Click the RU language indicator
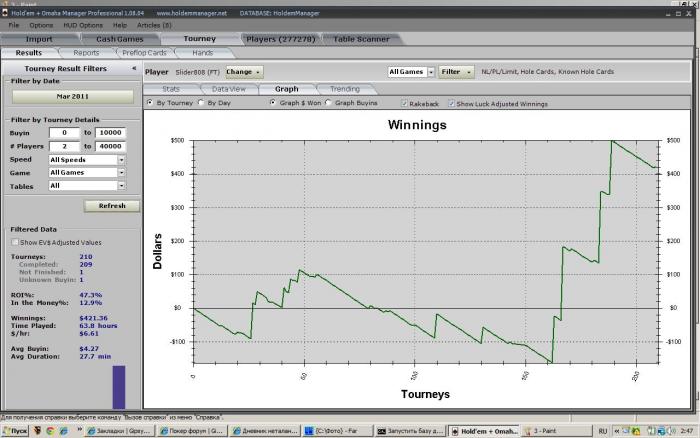The height and width of the screenshot is (438, 700). 602,431
